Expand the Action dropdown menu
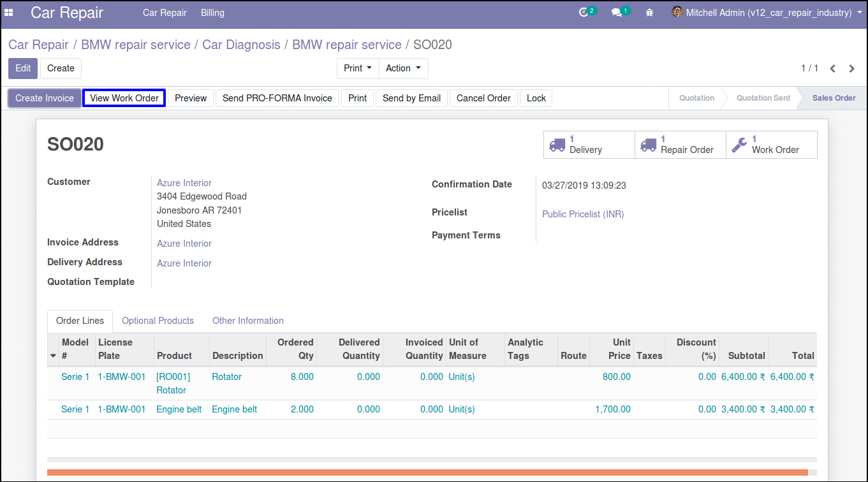Viewport: 868px width, 482px height. 403,68
